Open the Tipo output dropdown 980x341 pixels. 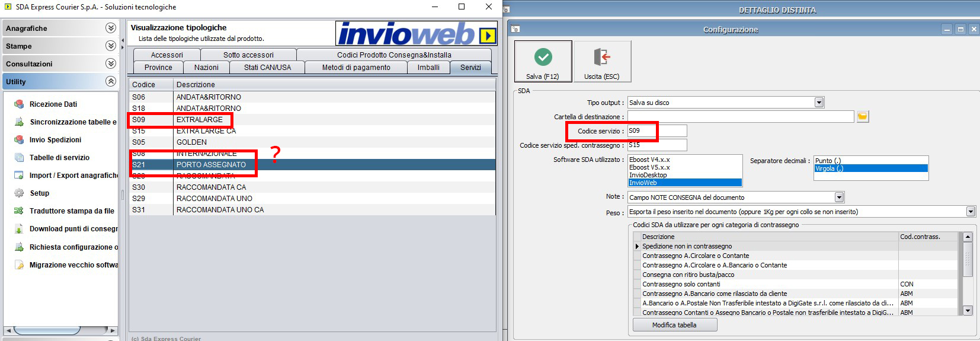coord(819,103)
